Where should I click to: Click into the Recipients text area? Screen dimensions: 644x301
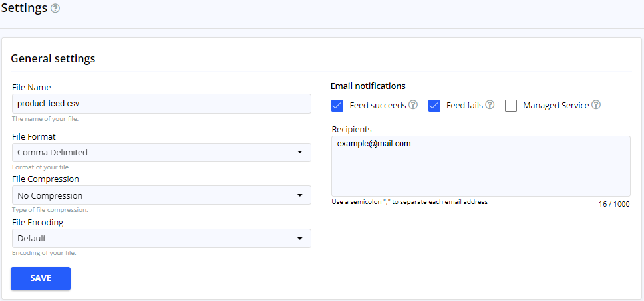481,166
